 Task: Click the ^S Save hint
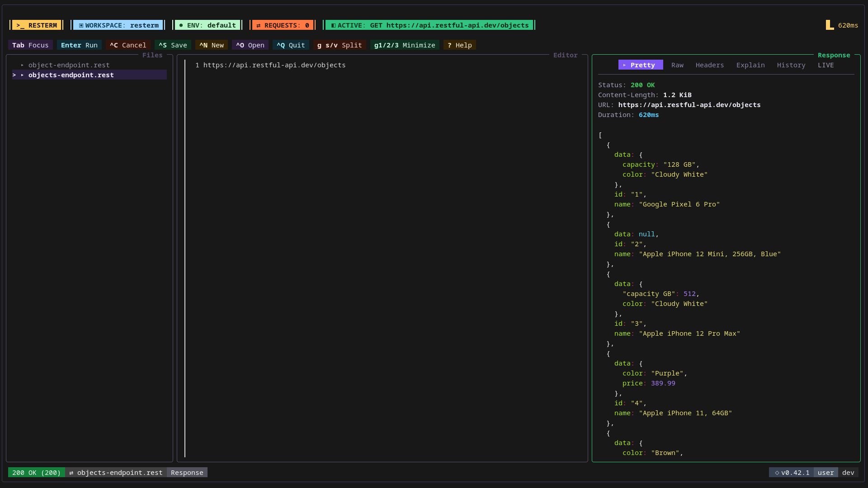coord(173,45)
